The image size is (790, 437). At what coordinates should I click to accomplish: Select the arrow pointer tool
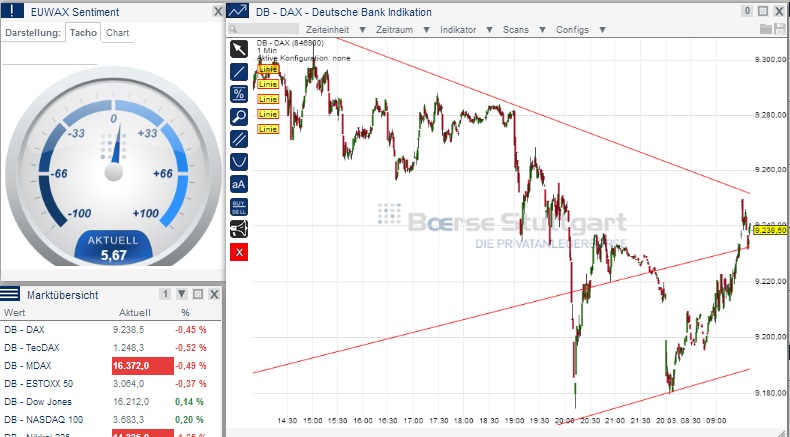[x=239, y=49]
